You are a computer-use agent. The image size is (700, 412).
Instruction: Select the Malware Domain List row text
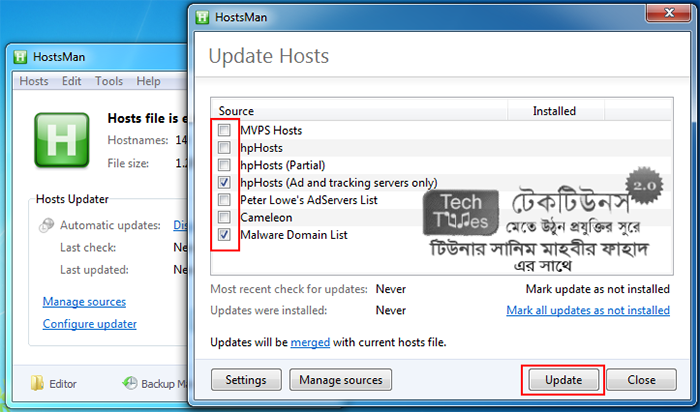[294, 235]
